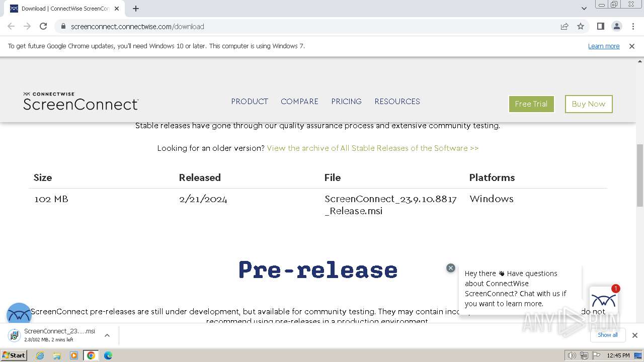Click the taskbar clock 12:45 PM

coord(618,355)
